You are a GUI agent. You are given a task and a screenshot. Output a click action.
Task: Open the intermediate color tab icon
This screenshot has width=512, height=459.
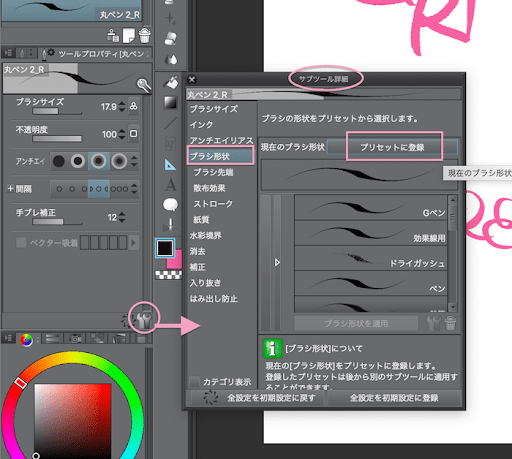pos(97,339)
